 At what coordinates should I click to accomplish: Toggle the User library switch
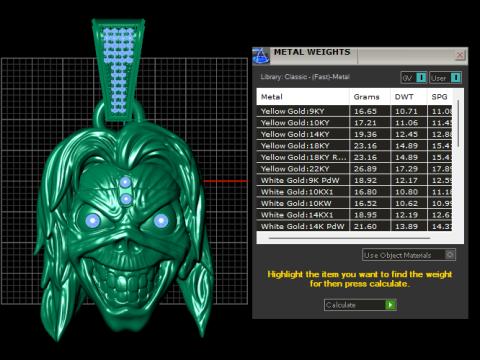pyautogui.click(x=446, y=78)
